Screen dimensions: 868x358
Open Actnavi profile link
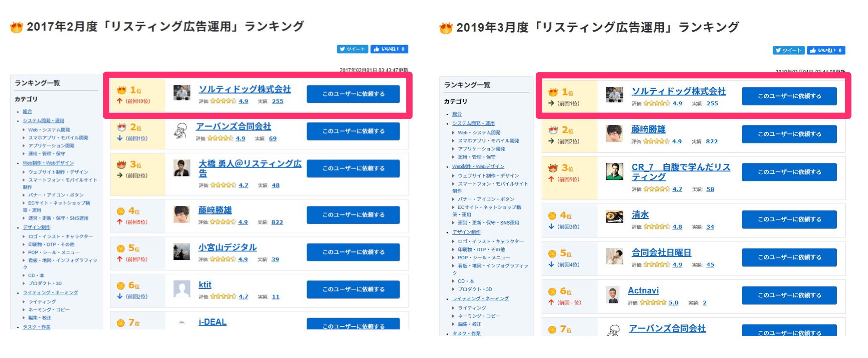tap(643, 291)
